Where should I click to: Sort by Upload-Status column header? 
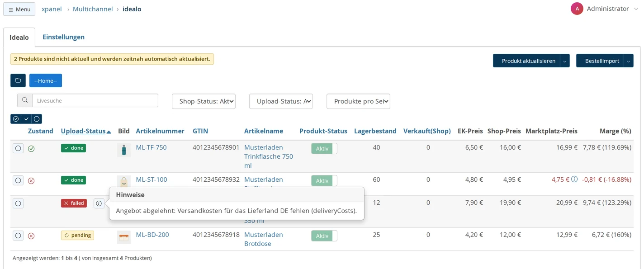pyautogui.click(x=83, y=131)
